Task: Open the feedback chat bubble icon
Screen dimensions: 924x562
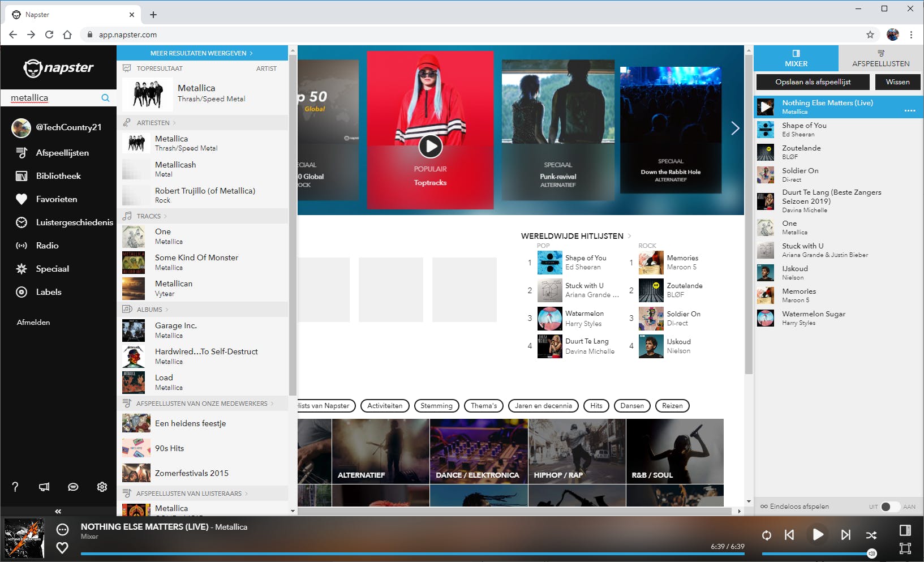Action: tap(73, 487)
